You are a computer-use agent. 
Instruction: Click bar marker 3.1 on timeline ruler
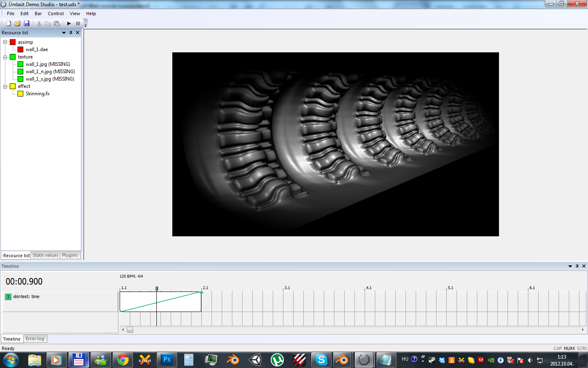(x=287, y=288)
